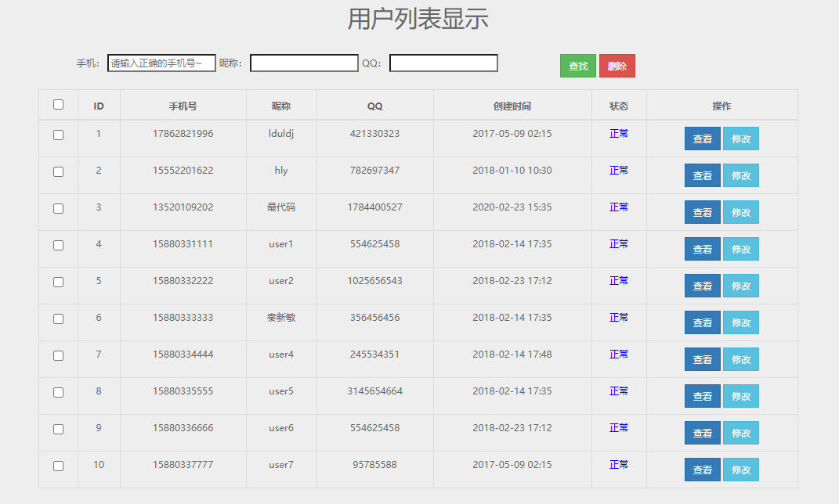Open 查看 for user hly

pyautogui.click(x=703, y=175)
